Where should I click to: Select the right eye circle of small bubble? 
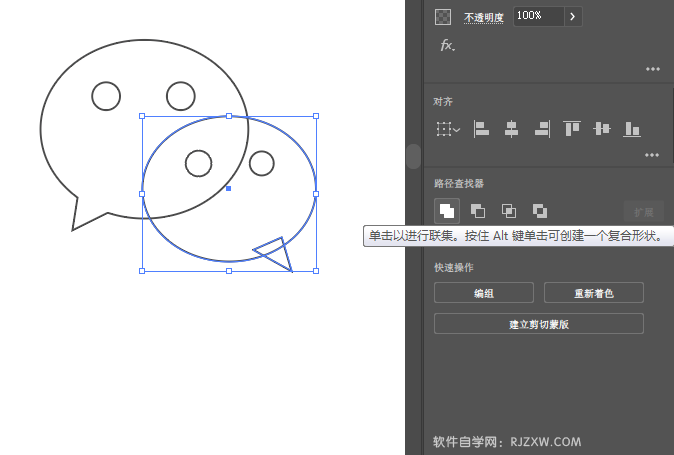click(x=261, y=163)
